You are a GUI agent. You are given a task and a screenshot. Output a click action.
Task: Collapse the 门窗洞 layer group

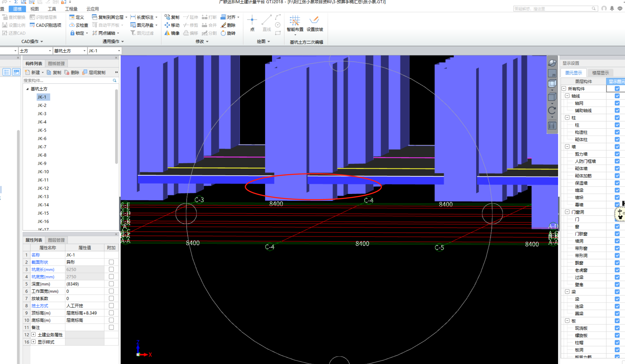point(567,212)
